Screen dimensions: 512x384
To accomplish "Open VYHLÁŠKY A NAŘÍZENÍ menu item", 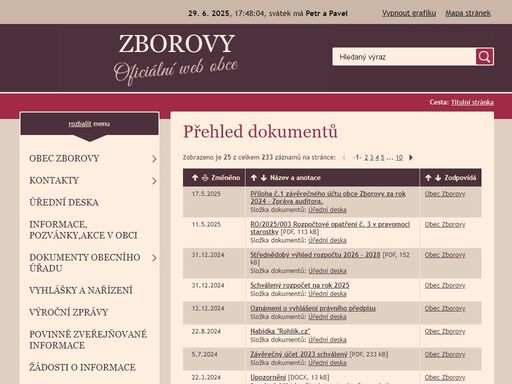I will coord(81,290).
